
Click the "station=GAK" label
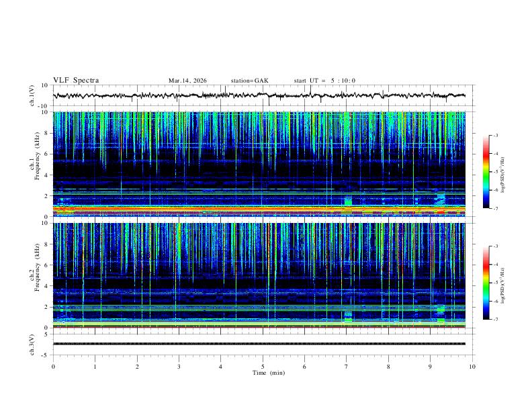(x=250, y=81)
